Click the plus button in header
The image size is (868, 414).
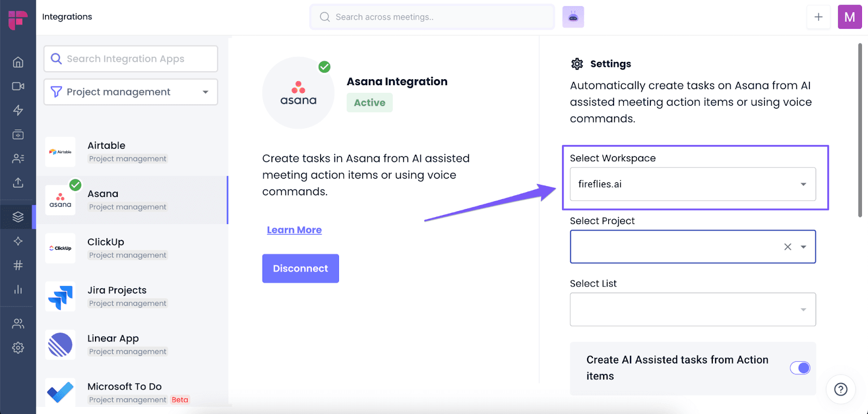pyautogui.click(x=819, y=17)
